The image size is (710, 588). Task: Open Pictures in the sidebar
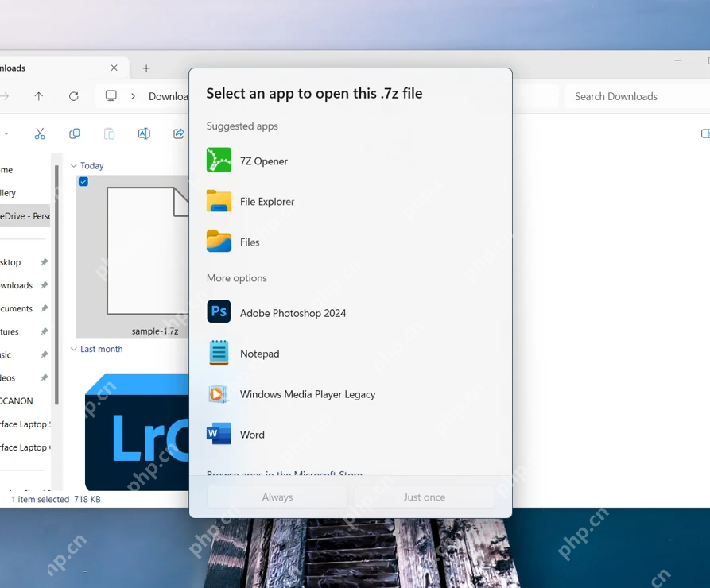9,332
